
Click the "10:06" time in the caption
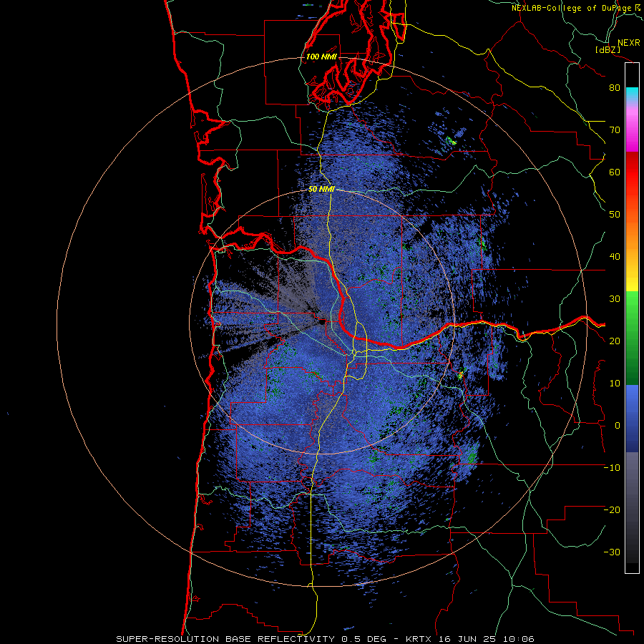[517, 639]
